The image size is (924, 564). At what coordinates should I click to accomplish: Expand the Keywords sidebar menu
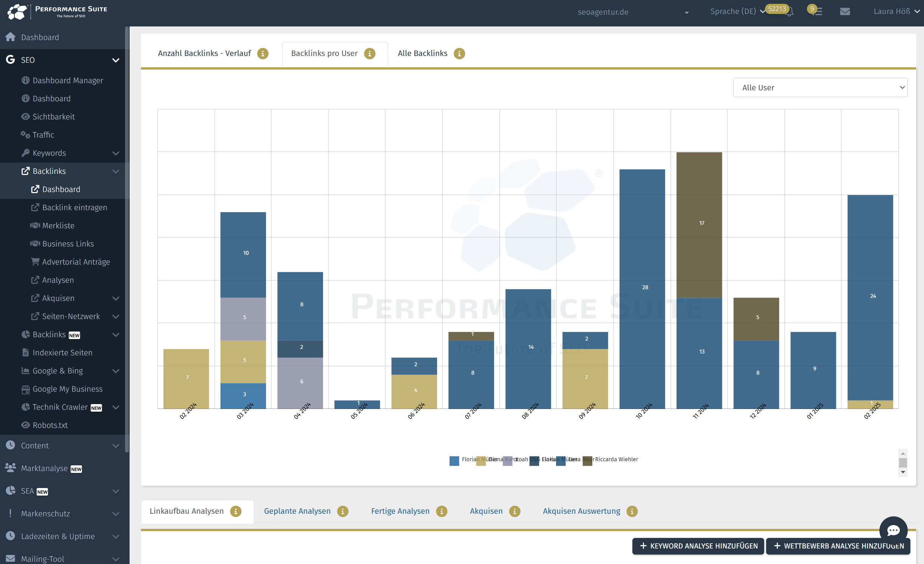(116, 153)
